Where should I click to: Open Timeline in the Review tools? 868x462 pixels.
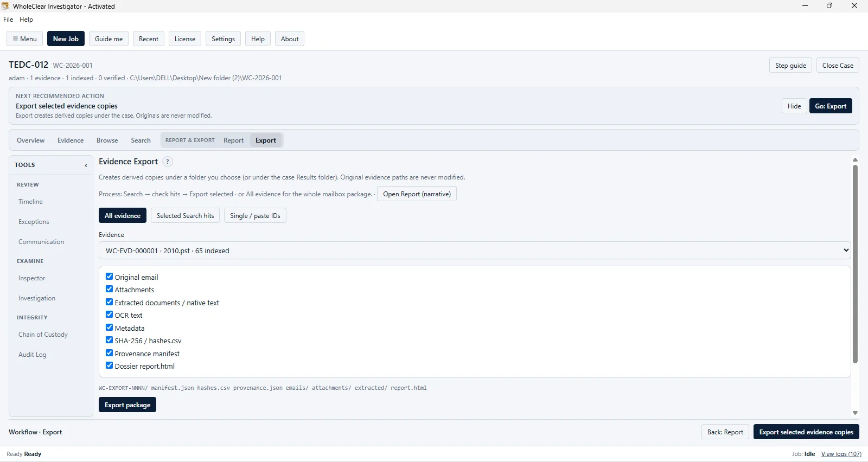(30, 202)
